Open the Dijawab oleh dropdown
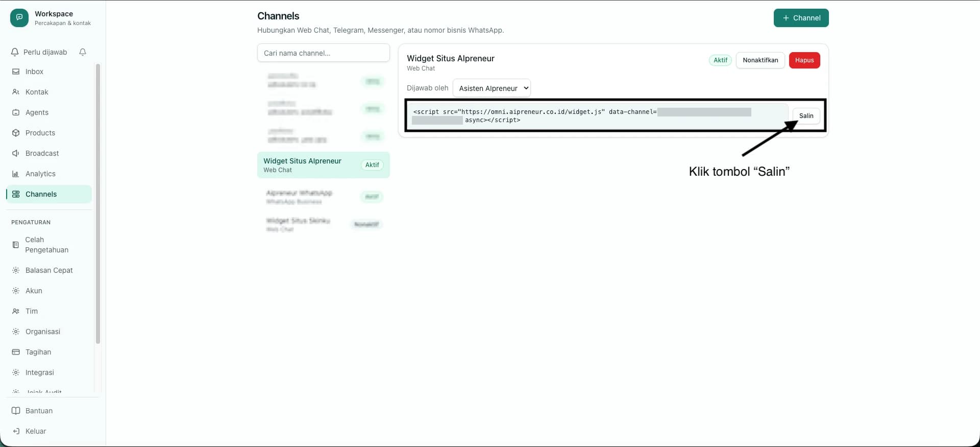The height and width of the screenshot is (447, 980). [492, 88]
